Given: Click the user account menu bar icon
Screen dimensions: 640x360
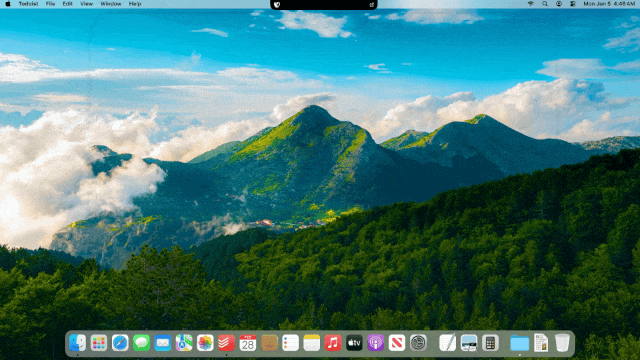Looking at the screenshot, I should pos(559,4).
